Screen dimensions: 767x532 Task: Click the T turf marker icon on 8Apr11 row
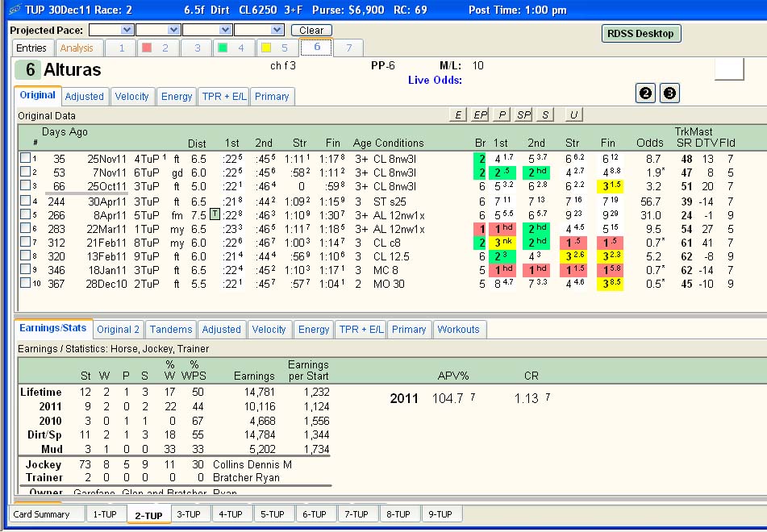[x=215, y=214]
